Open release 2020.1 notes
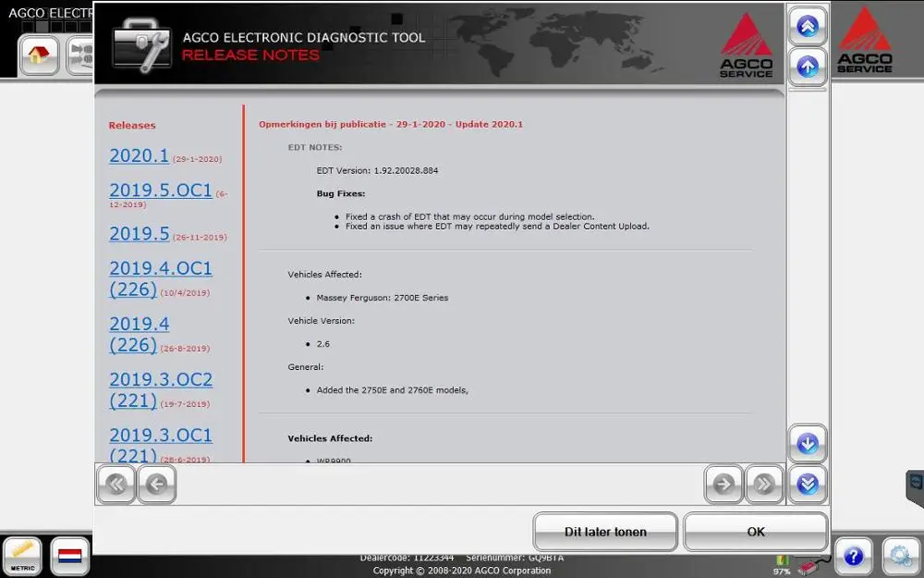The width and height of the screenshot is (924, 578). click(x=140, y=155)
